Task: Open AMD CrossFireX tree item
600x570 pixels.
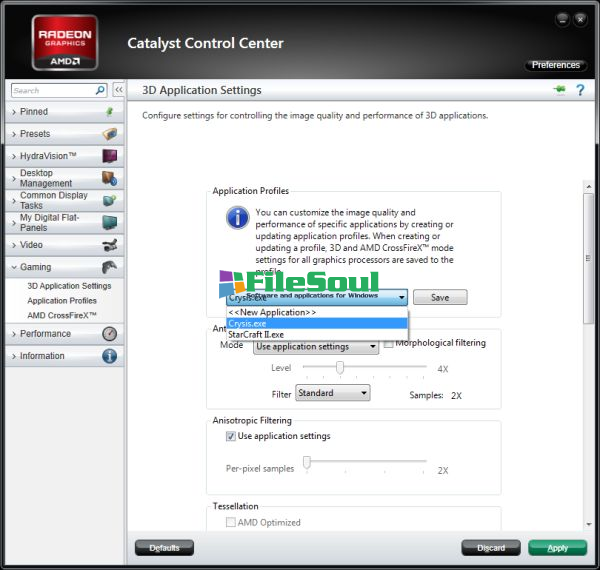Action: [62, 315]
